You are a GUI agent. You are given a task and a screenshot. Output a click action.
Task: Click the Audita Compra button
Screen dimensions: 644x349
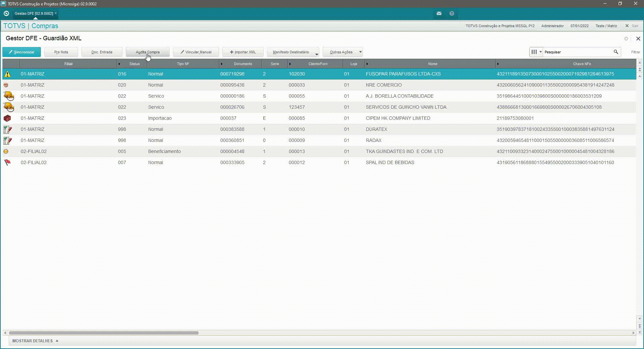(148, 52)
